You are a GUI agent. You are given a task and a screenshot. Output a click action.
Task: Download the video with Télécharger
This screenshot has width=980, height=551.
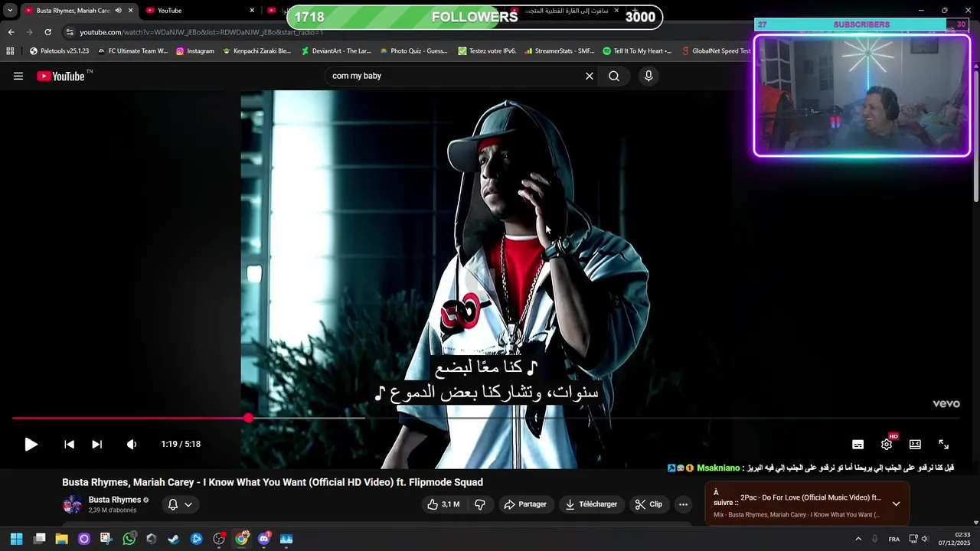point(591,504)
